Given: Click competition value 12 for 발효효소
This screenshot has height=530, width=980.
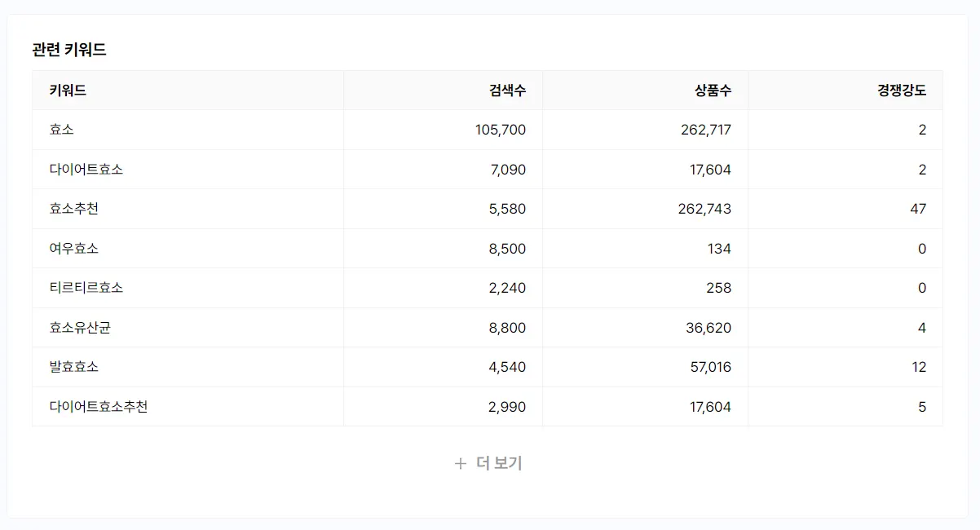Looking at the screenshot, I should (919, 367).
